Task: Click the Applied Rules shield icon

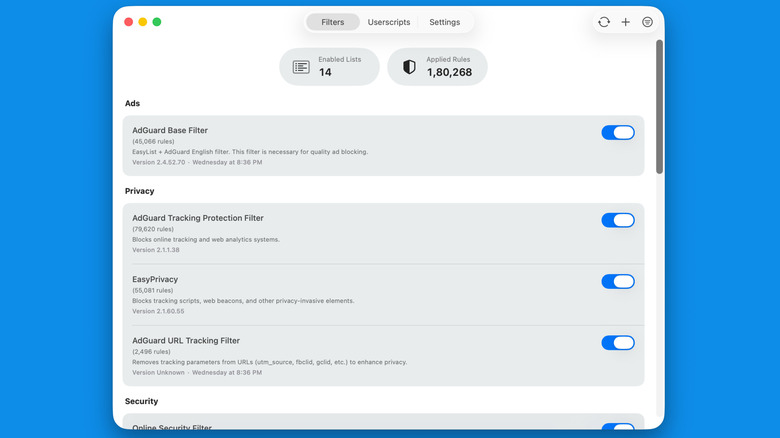Action: pos(409,67)
